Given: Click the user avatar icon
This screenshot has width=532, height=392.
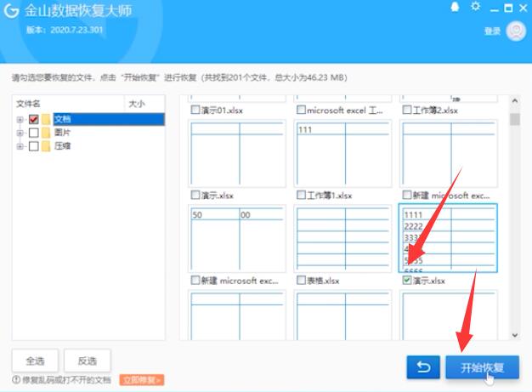Looking at the screenshot, I should 516,31.
